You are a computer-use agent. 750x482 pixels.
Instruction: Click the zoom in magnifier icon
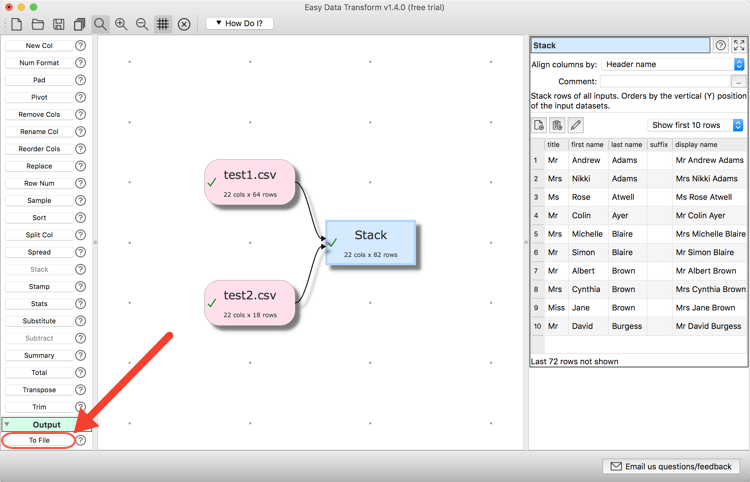click(121, 24)
